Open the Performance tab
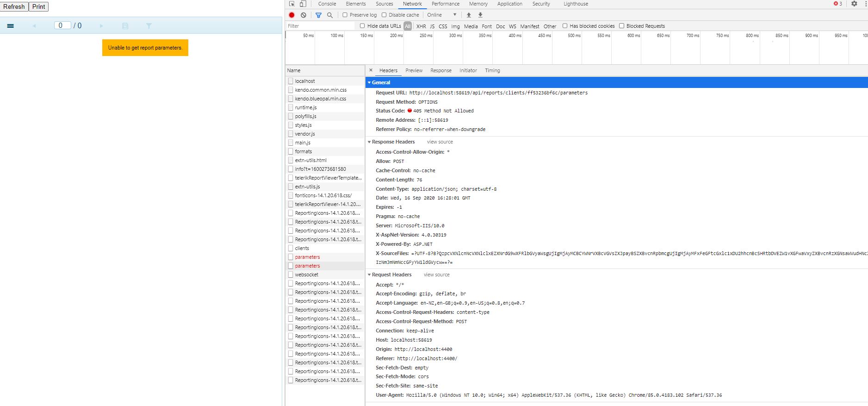 (x=446, y=4)
